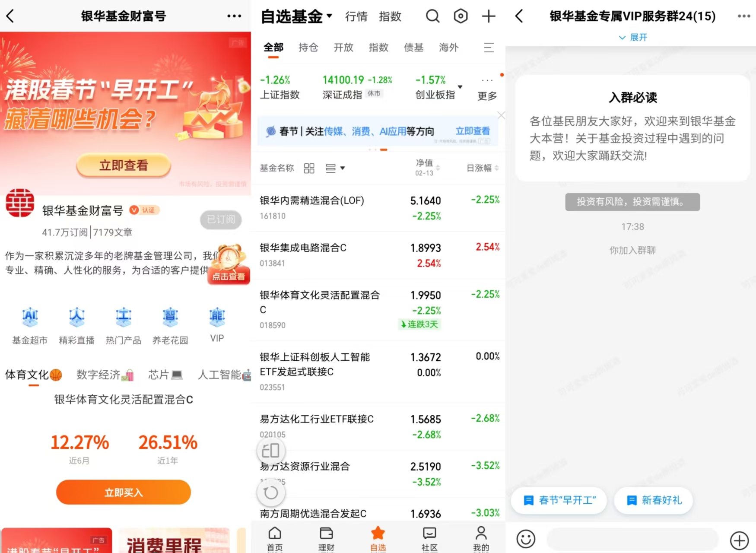Image resolution: width=756 pixels, height=553 pixels.
Task: Click the chat message input field
Action: pos(632,540)
